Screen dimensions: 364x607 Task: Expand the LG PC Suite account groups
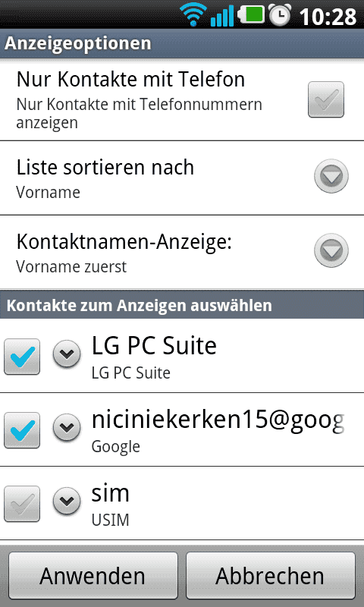pos(67,354)
